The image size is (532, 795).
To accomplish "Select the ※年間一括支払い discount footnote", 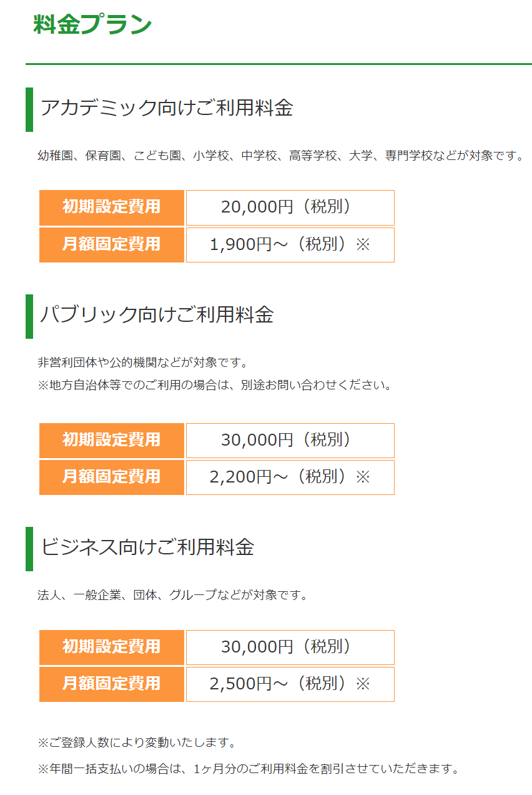I will coord(249,769).
